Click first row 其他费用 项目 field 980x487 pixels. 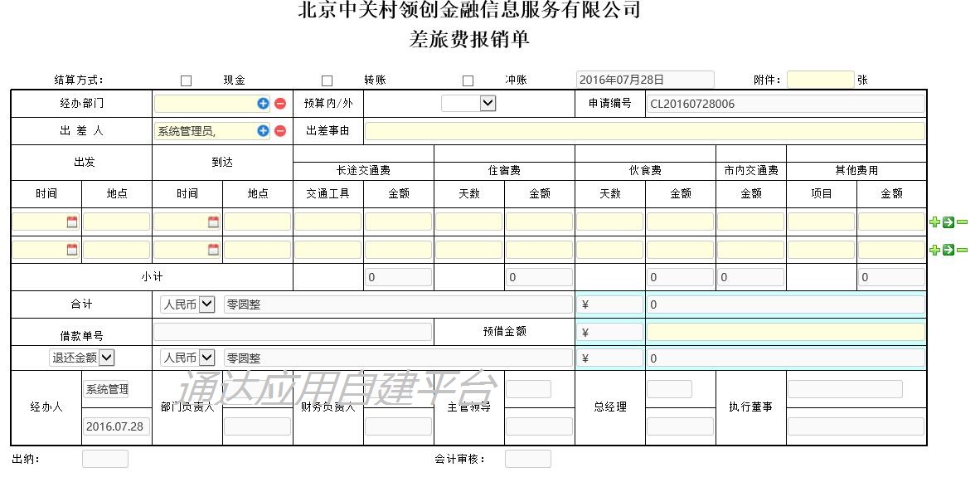coord(822,222)
